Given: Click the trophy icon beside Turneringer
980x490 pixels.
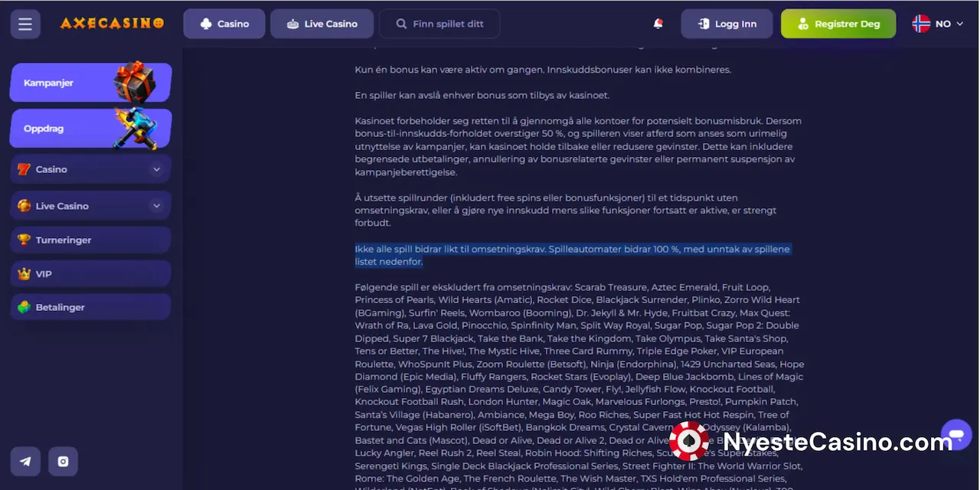Looking at the screenshot, I should (24, 240).
